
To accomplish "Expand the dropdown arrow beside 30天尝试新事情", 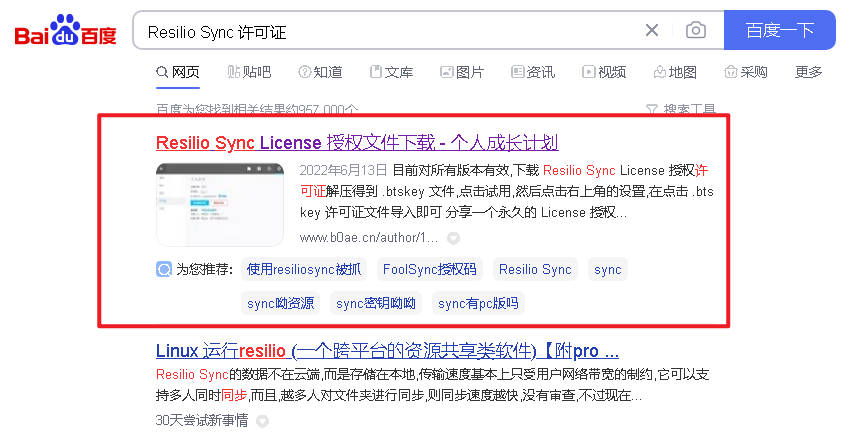I will [263, 421].
